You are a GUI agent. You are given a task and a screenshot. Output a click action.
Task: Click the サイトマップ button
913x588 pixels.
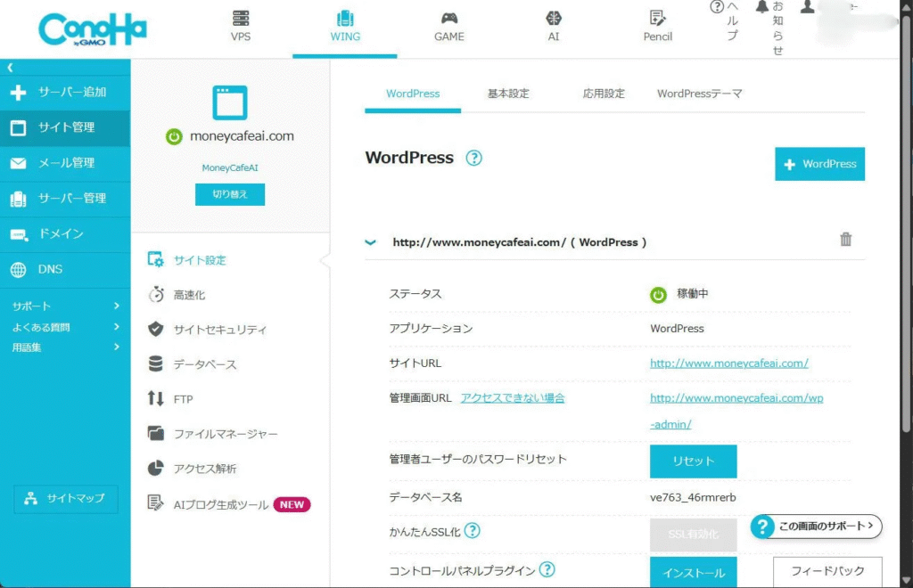point(66,498)
